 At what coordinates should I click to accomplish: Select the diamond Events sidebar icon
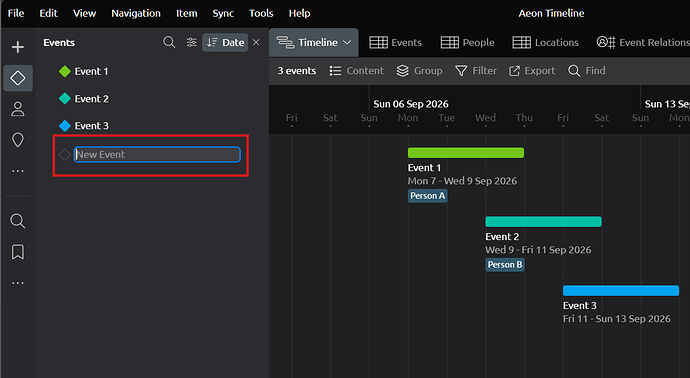[18, 78]
